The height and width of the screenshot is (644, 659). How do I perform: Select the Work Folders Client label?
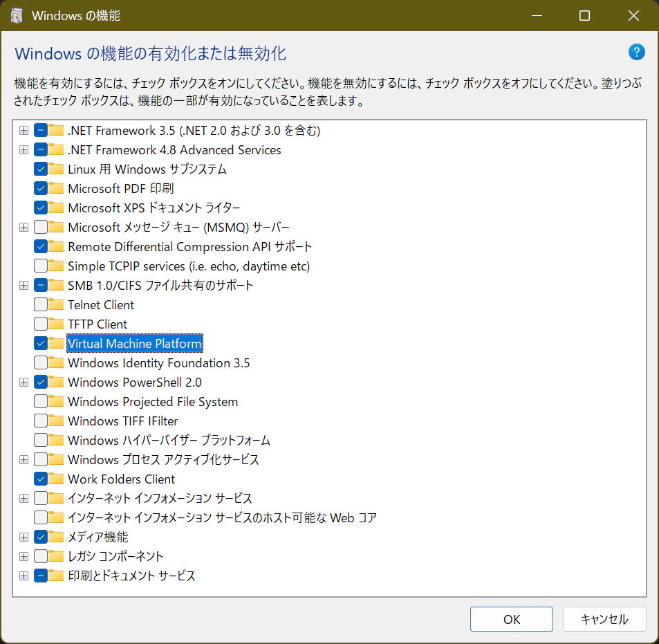click(x=121, y=479)
